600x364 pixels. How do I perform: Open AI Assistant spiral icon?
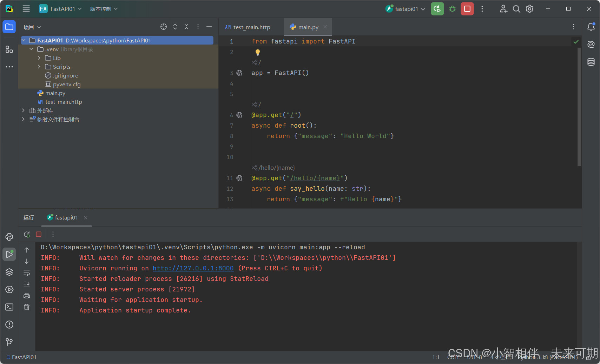[591, 45]
